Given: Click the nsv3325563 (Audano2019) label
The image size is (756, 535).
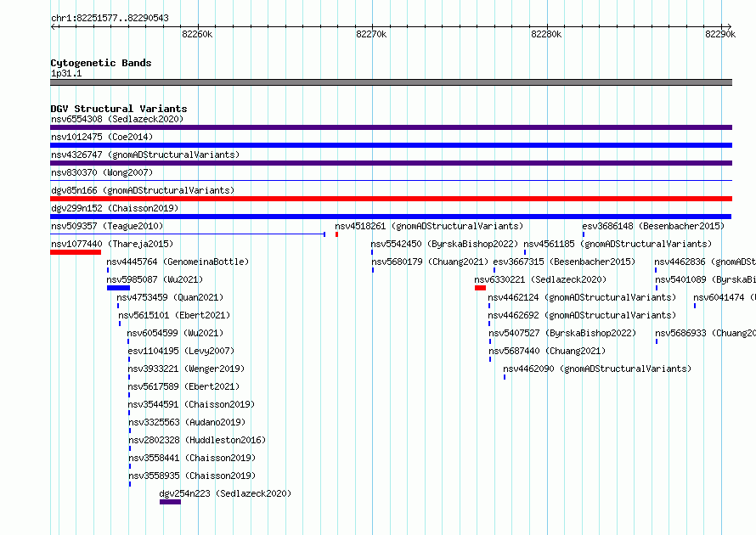Looking at the screenshot, I should click(187, 422).
